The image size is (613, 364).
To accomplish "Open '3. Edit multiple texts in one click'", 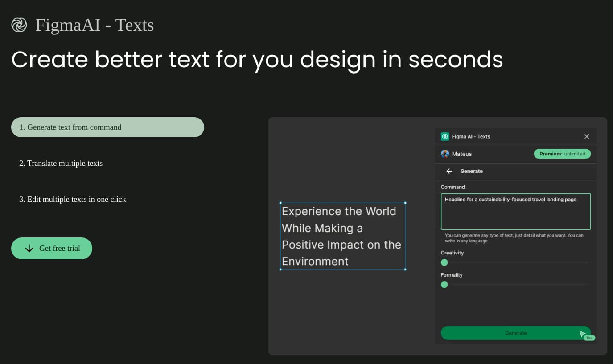I will click(x=73, y=199).
